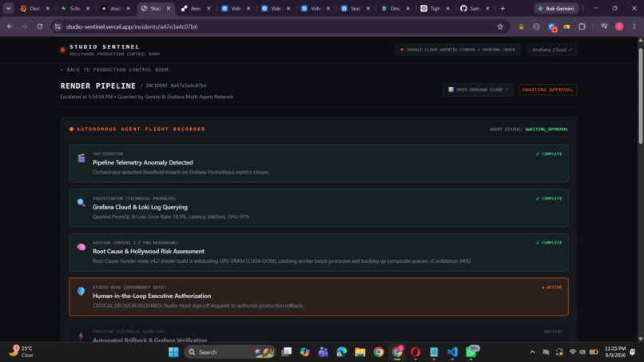Open the battery status tray icon
Screen dimensions: 644x362
point(594,352)
